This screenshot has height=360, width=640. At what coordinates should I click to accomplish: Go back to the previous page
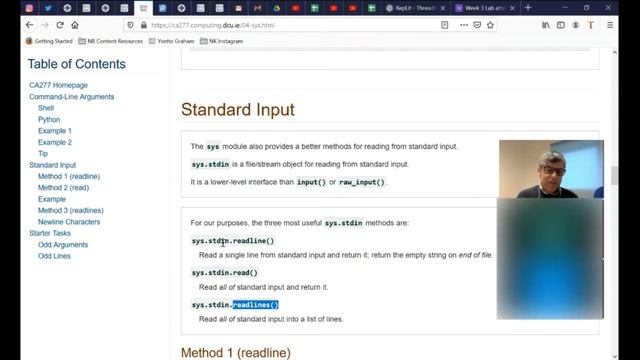click(29, 25)
